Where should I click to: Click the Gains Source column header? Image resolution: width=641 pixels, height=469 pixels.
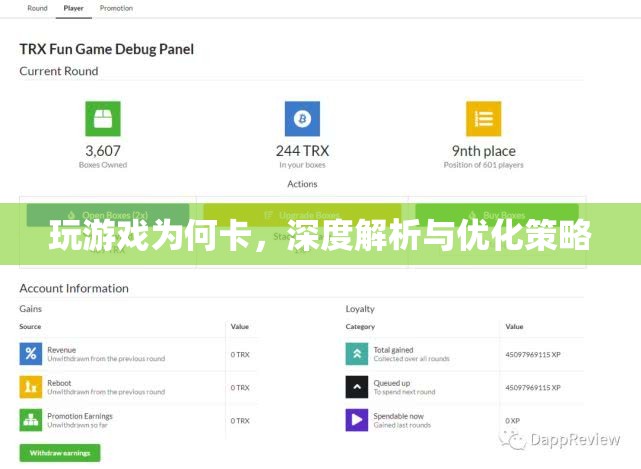click(30, 326)
